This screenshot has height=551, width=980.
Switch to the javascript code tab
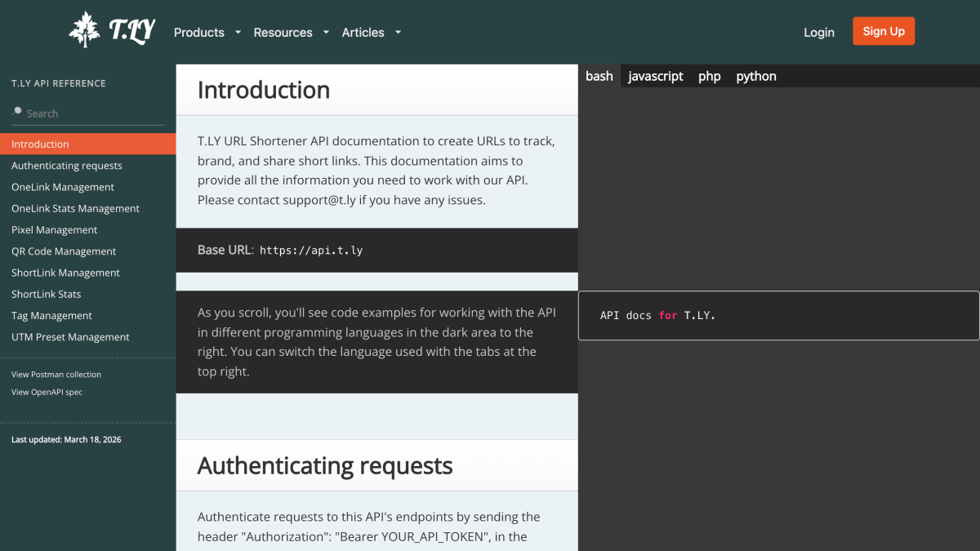coord(656,76)
